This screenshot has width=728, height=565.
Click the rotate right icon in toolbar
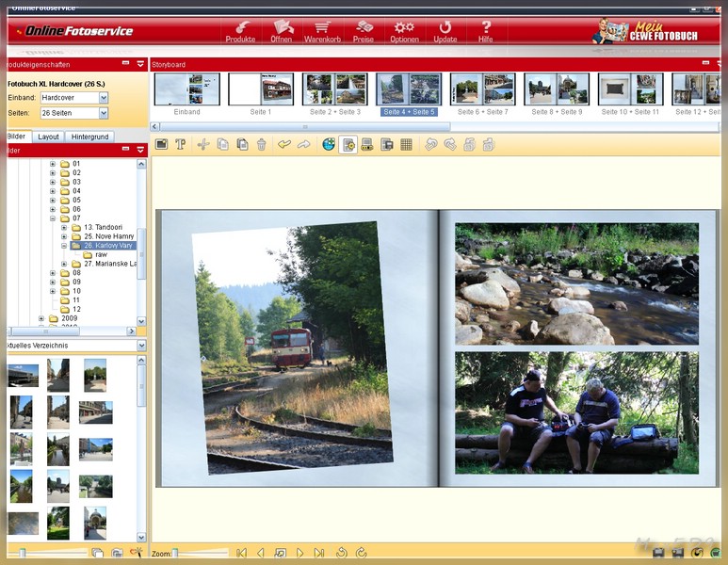[450, 144]
